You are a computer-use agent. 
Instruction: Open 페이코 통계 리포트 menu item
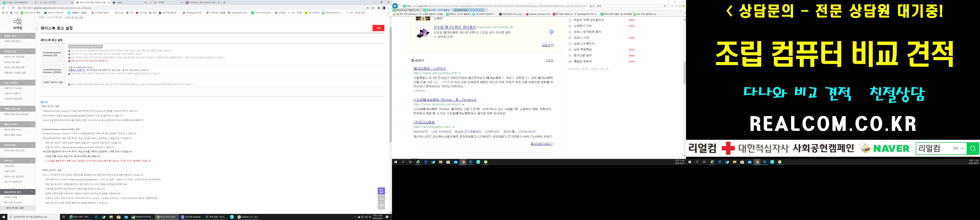click(13, 135)
